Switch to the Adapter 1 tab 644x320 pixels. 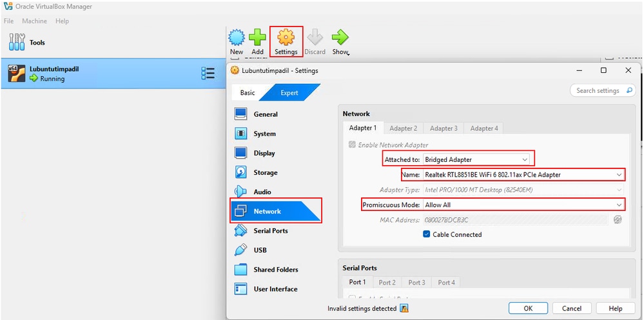coord(363,128)
